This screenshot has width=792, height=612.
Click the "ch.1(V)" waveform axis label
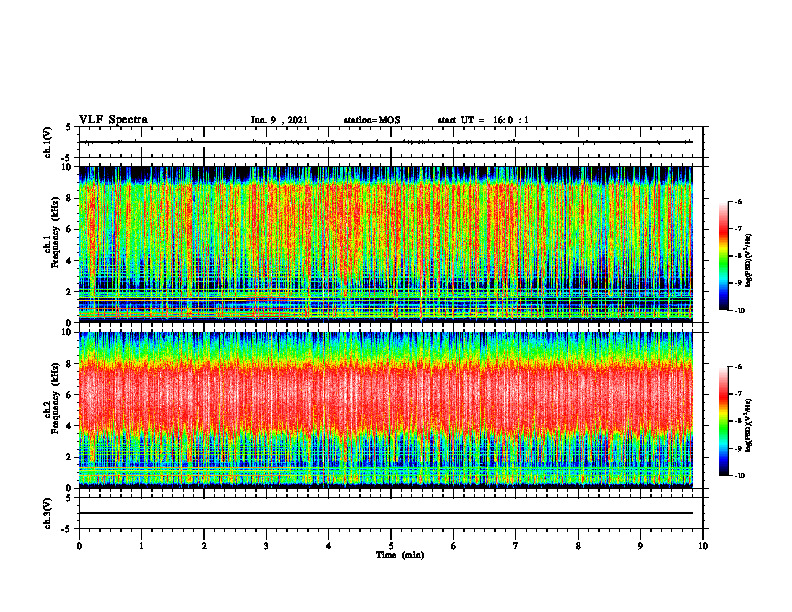[48, 142]
